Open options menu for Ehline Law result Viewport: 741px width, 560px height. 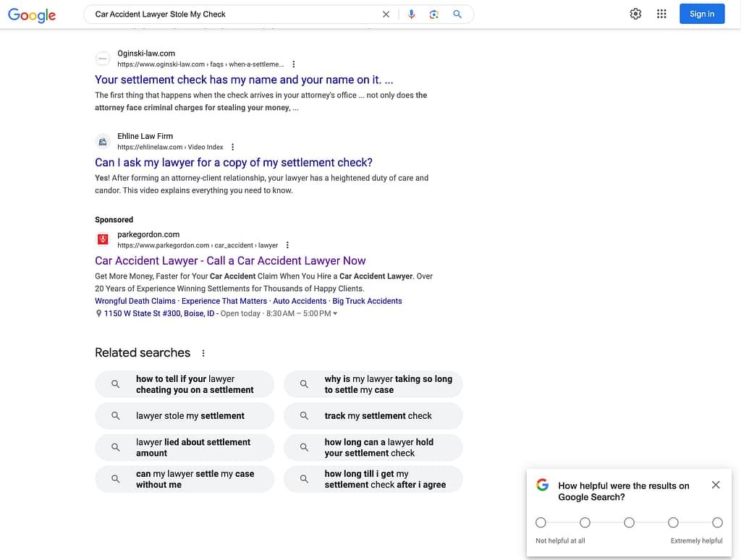(x=232, y=147)
